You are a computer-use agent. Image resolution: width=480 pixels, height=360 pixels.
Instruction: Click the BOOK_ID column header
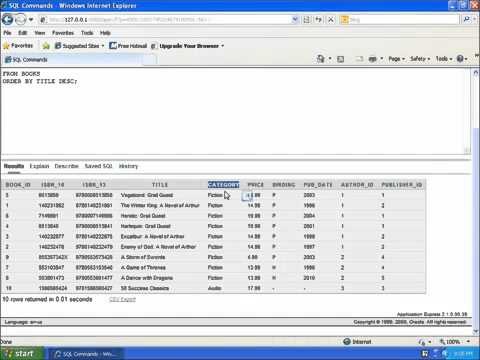tap(18, 185)
